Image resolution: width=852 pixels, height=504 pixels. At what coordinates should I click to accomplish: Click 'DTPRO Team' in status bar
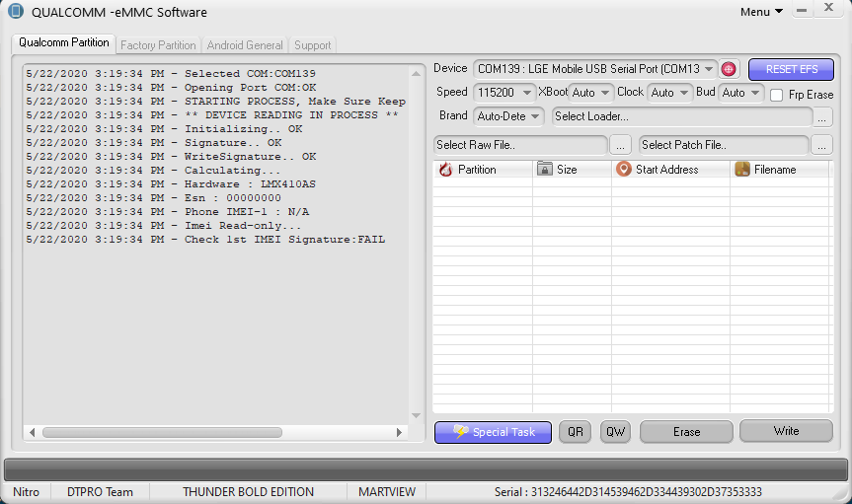pyautogui.click(x=100, y=492)
